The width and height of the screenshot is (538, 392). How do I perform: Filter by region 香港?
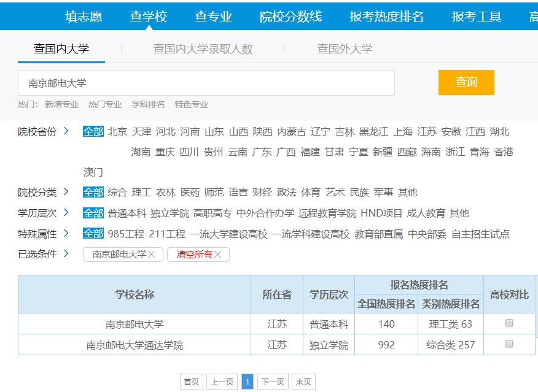(504, 152)
